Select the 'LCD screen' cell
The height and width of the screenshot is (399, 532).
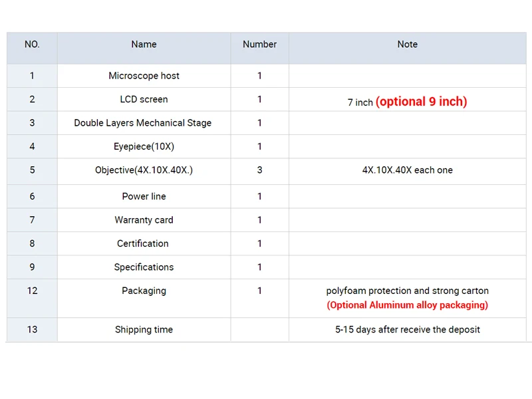pyautogui.click(x=144, y=99)
